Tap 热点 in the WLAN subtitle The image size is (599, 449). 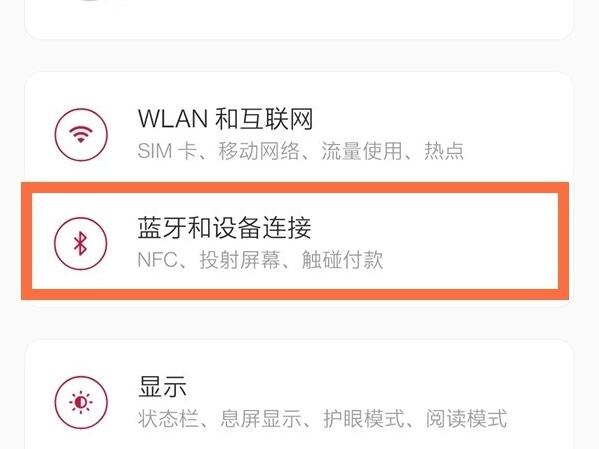click(444, 151)
